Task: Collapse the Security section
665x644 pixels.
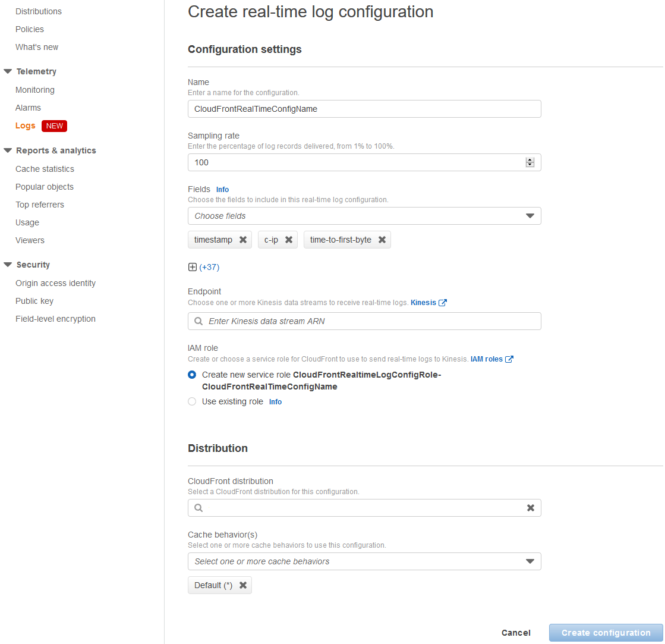Action: (x=8, y=265)
